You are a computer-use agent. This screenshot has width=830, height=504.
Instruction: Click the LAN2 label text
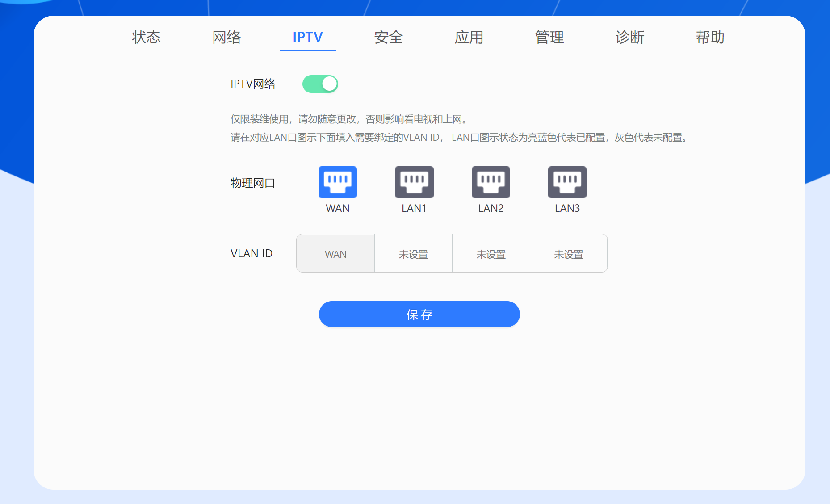491,208
